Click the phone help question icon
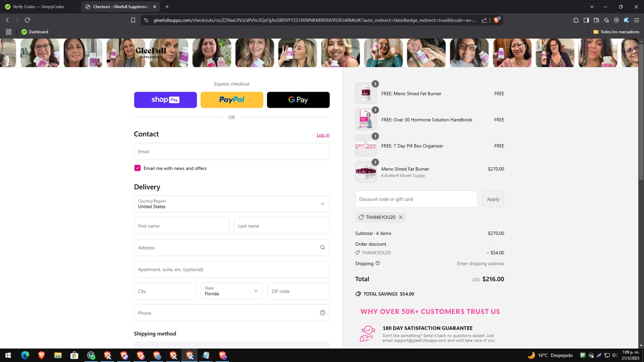Viewport: 644px width, 362px height. tap(322, 313)
